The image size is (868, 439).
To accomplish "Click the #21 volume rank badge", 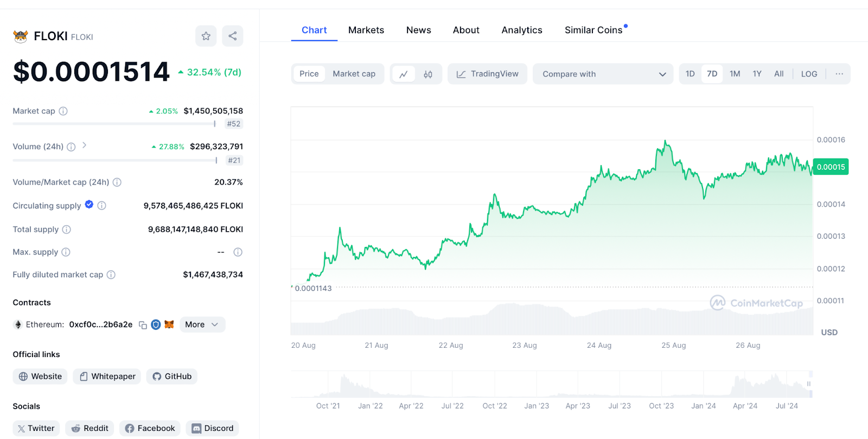I will 234,161.
